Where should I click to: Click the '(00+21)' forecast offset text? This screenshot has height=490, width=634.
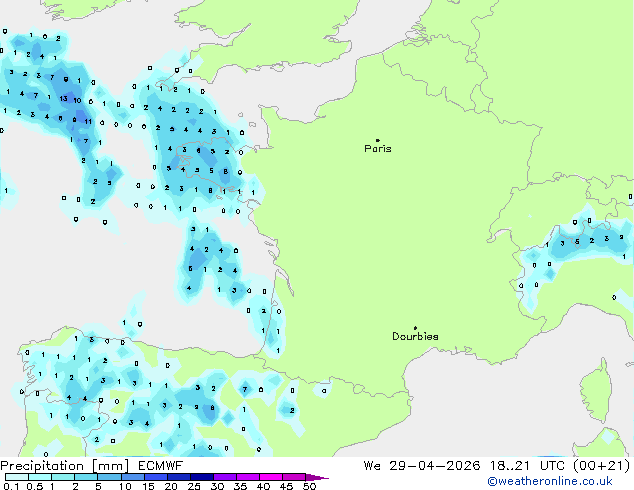(602, 466)
